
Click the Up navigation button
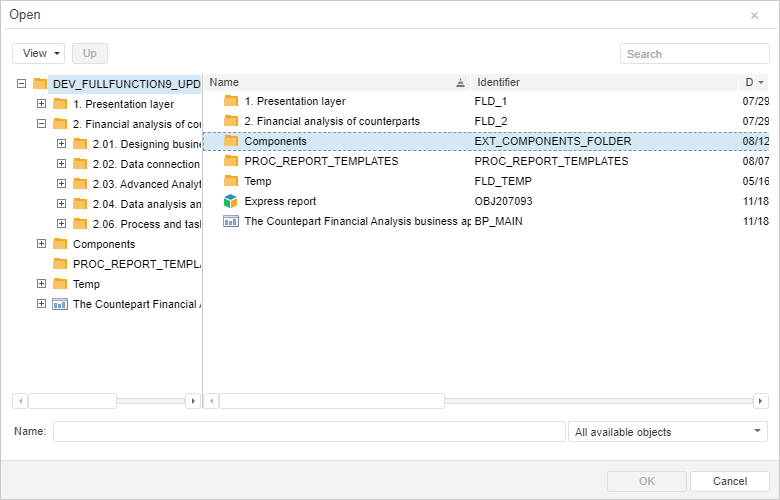90,53
